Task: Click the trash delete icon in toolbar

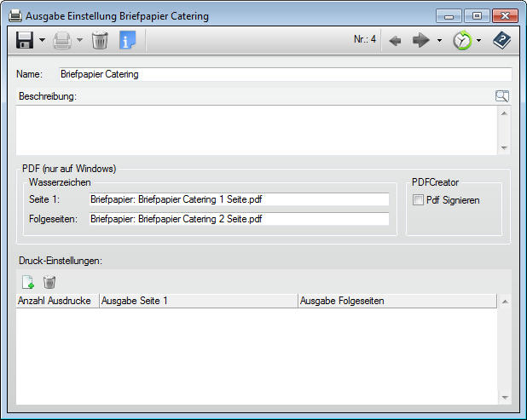Action: (100, 40)
